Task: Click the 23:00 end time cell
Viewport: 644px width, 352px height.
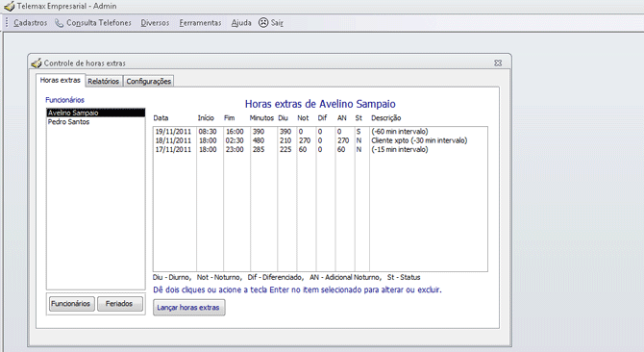Action: (x=235, y=149)
